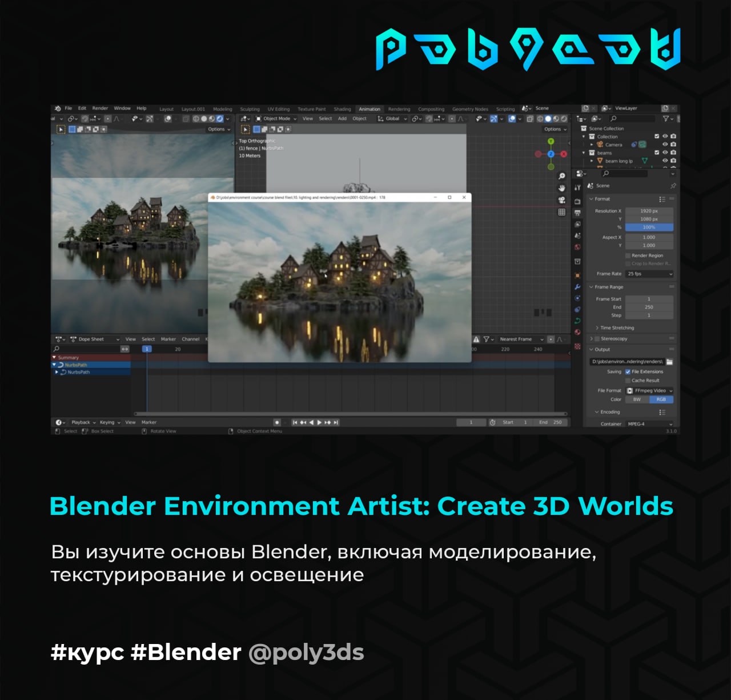Click the resolution percentage 100% slider
Image resolution: width=731 pixels, height=700 pixels.
click(x=649, y=227)
